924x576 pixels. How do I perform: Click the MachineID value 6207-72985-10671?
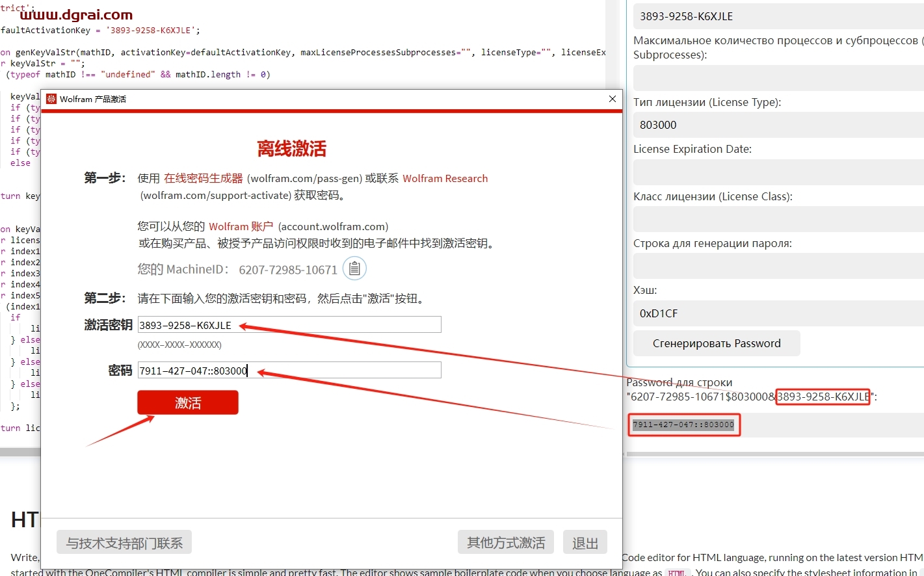pyautogui.click(x=288, y=269)
